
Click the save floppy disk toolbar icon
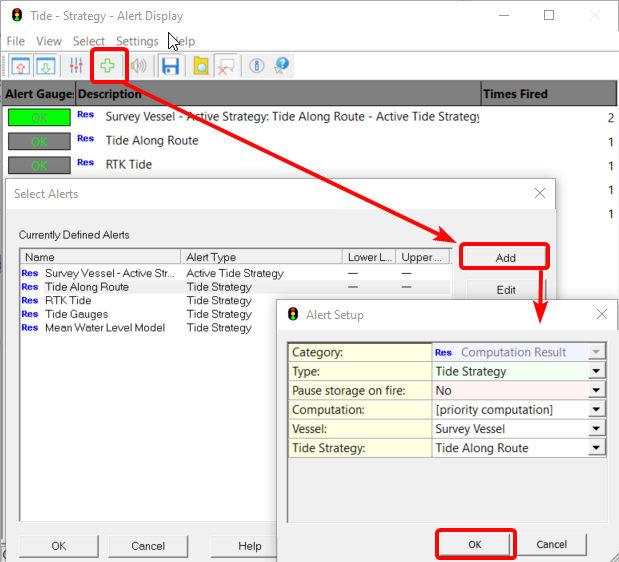pos(170,66)
